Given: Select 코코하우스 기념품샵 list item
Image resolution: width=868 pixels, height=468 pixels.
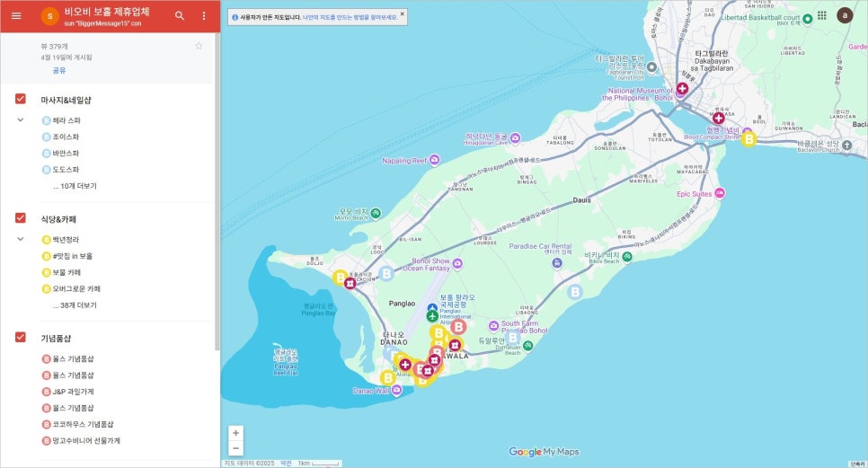Looking at the screenshot, I should click(83, 424).
